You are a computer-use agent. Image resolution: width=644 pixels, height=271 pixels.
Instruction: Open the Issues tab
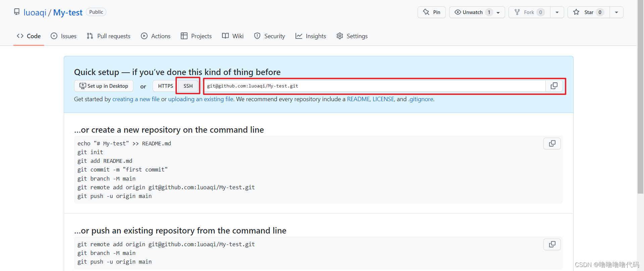tap(63, 36)
